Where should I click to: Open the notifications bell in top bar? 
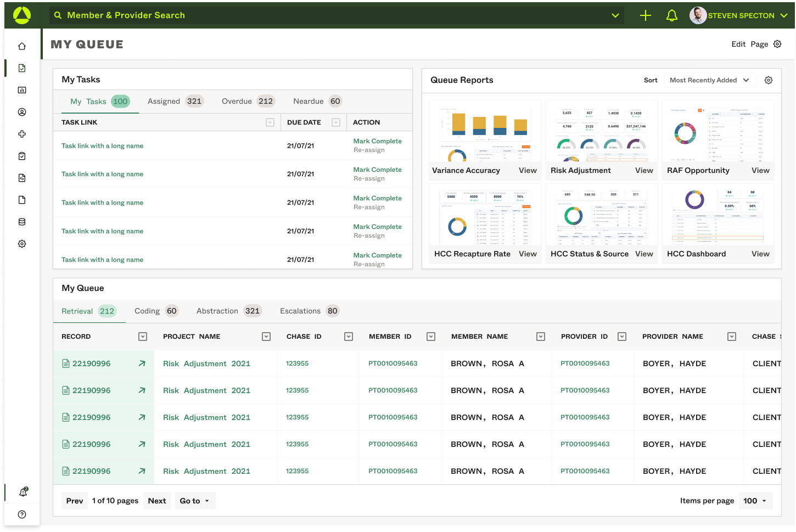click(x=671, y=15)
